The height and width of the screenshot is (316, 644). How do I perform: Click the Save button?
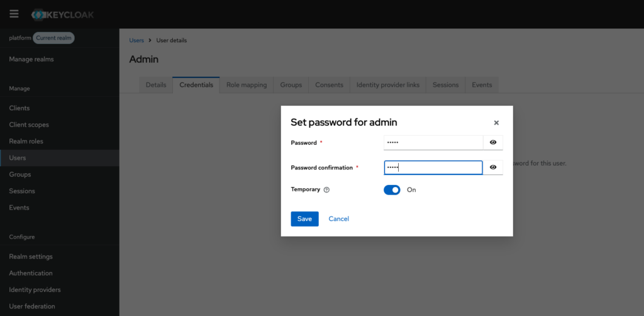click(304, 218)
